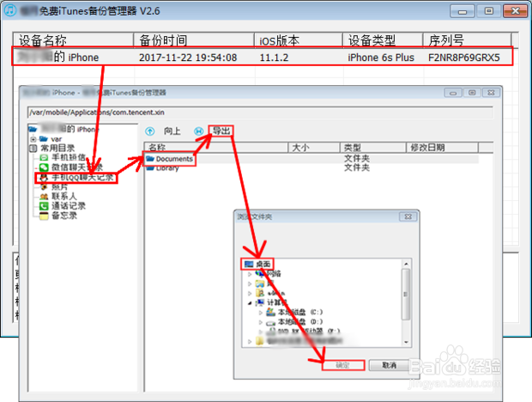The height and width of the screenshot is (402, 532).
Task: Select the Documents folder row
Action: 311,159
